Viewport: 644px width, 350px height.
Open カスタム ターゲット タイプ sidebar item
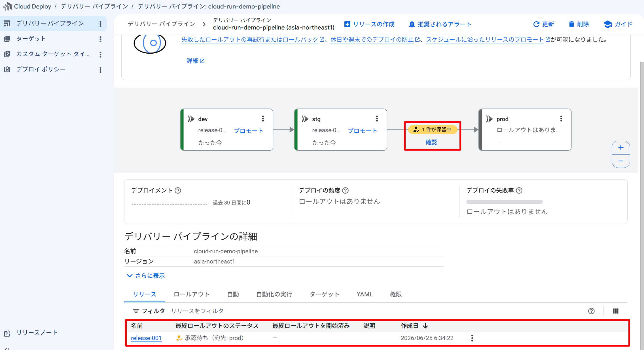[53, 54]
